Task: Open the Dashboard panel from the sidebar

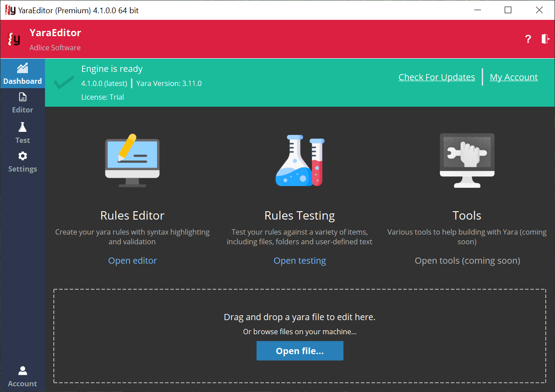Action: [22, 74]
